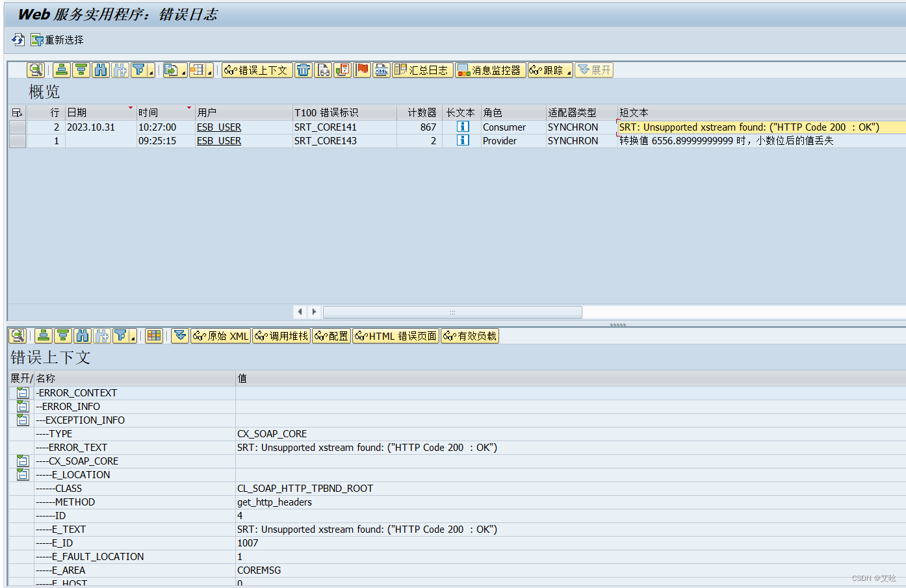The height and width of the screenshot is (588, 906).
Task: Click the 配置 configuration button
Action: click(331, 336)
